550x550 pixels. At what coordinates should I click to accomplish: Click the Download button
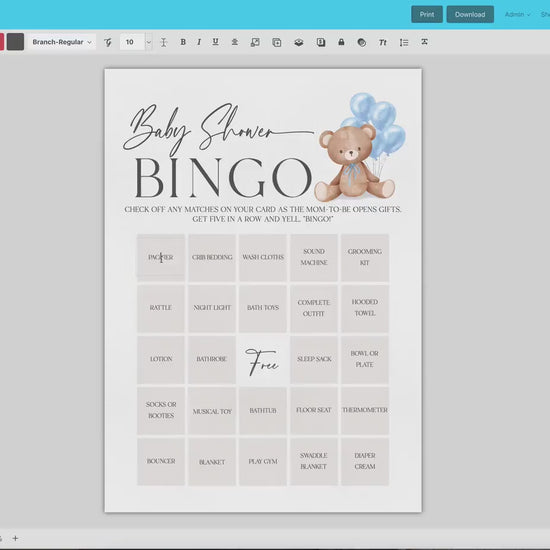470,14
